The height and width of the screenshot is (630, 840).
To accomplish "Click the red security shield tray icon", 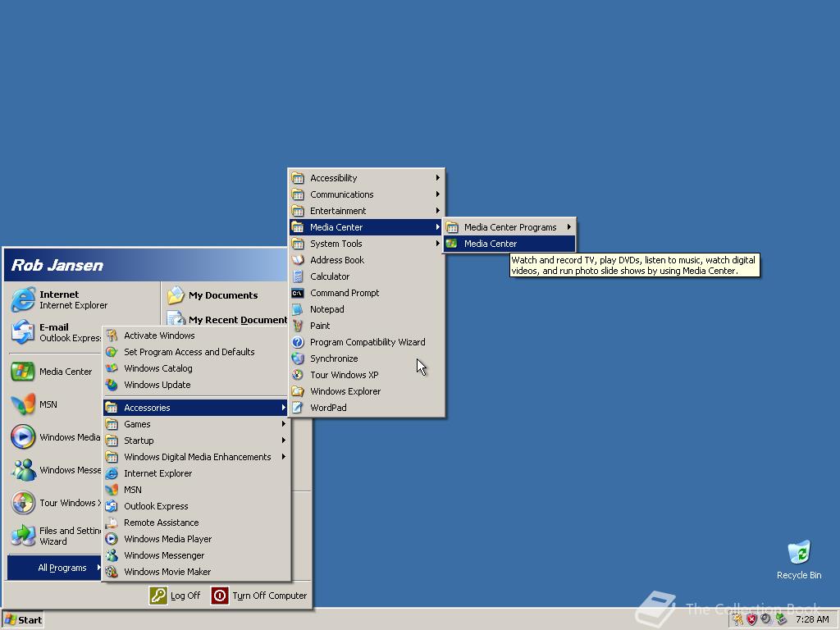I will pyautogui.click(x=751, y=620).
